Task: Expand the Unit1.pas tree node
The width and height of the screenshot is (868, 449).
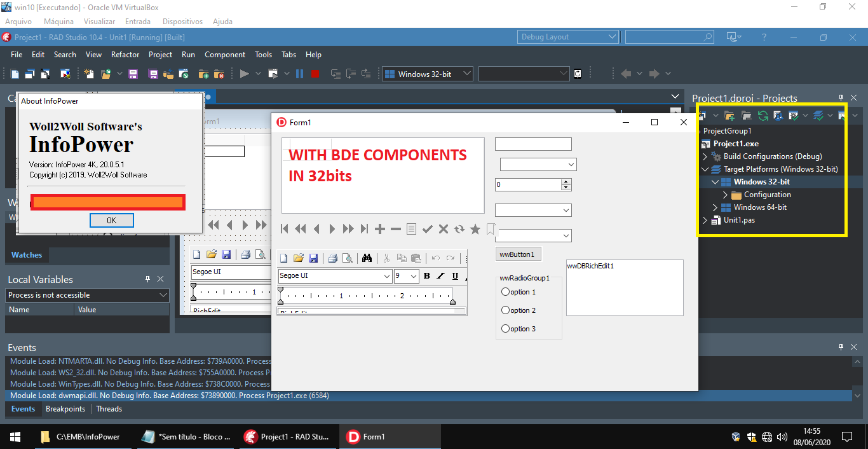Action: point(705,220)
